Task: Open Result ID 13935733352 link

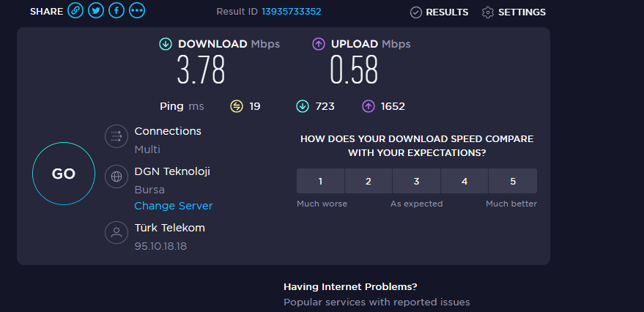Action: pyautogui.click(x=291, y=12)
